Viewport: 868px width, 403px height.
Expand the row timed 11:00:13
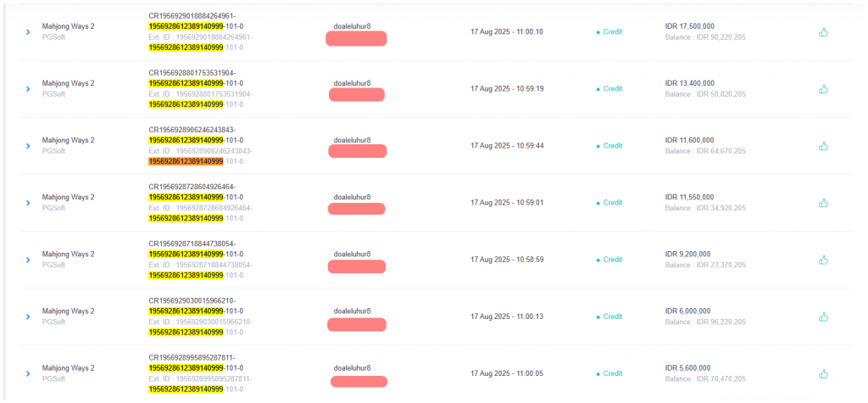pos(28,316)
